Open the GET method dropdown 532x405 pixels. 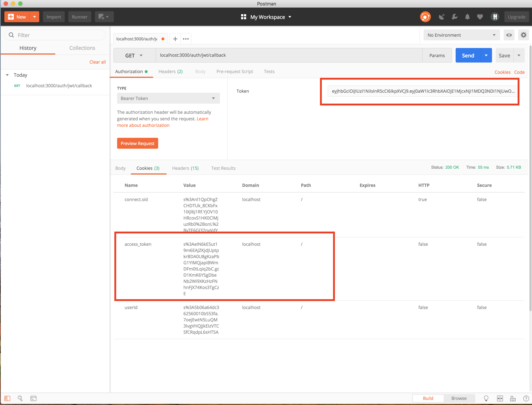click(134, 55)
